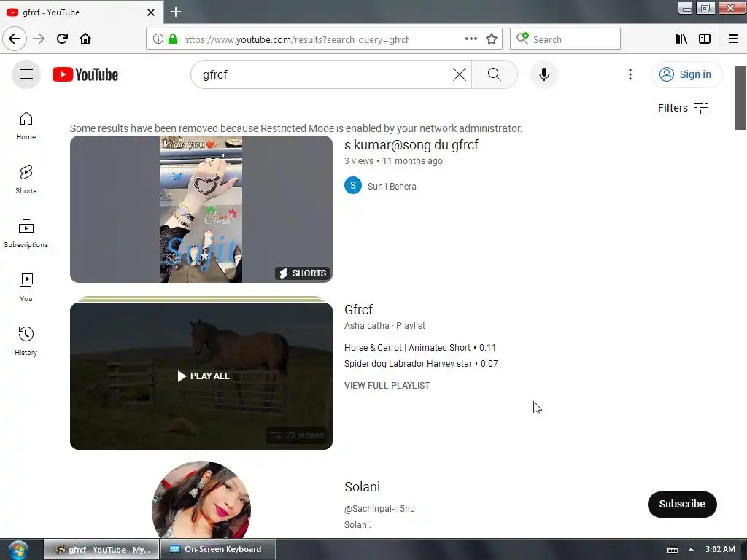Open Horse & Carrot Animated Short video

pos(419,348)
